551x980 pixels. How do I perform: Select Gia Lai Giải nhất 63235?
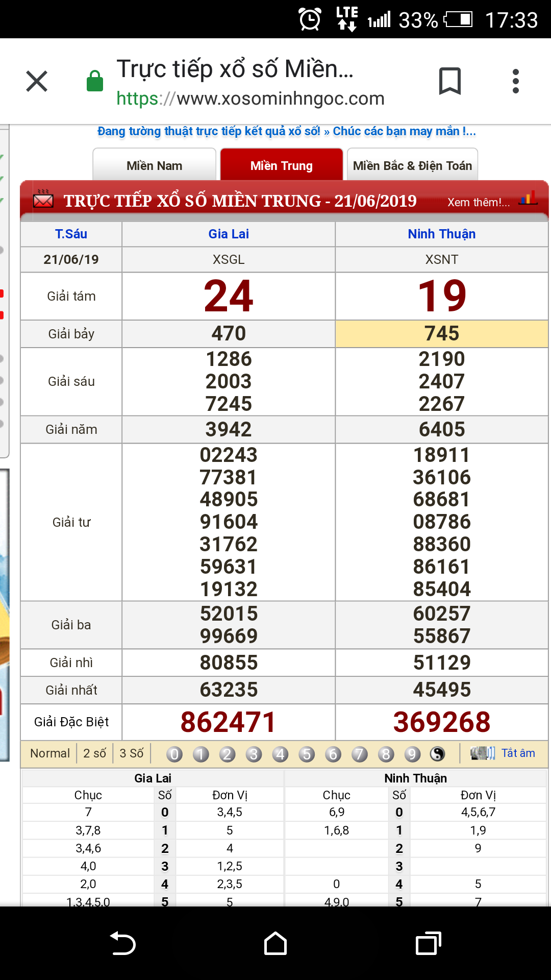pos(229,690)
